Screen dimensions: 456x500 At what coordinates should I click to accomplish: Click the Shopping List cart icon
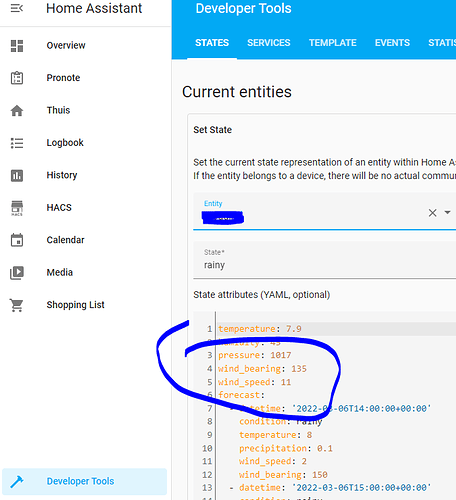[17, 305]
